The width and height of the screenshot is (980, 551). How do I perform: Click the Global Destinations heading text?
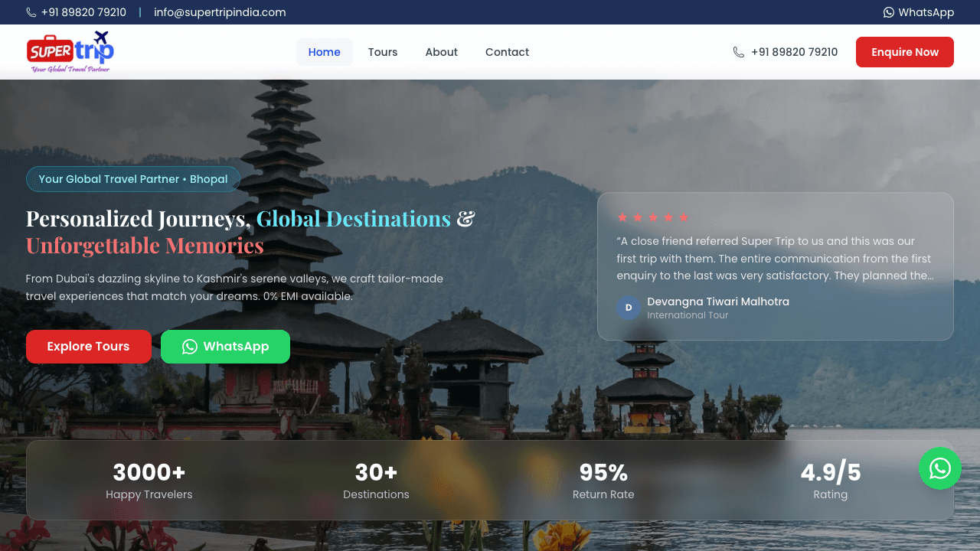pyautogui.click(x=354, y=219)
